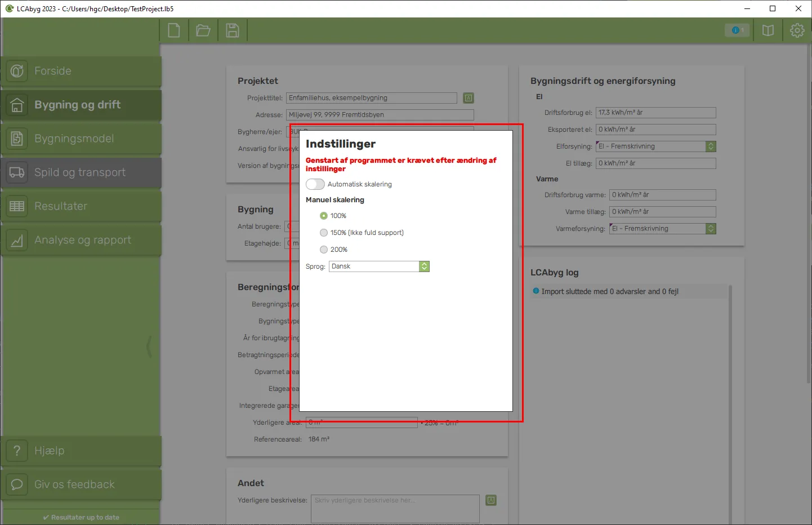The image size is (812, 525).
Task: Click the El tillæg field
Action: pyautogui.click(x=656, y=163)
